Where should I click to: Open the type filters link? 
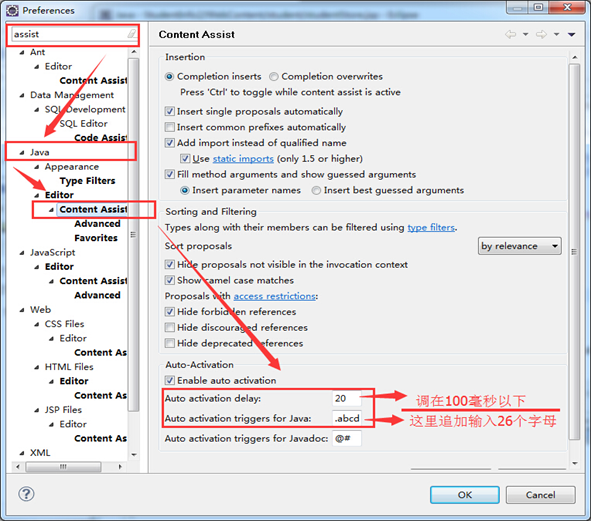[x=431, y=228]
